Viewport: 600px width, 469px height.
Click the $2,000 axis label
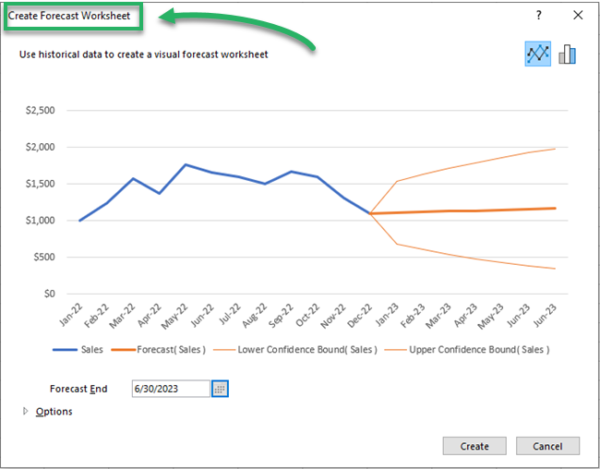pos(40,147)
